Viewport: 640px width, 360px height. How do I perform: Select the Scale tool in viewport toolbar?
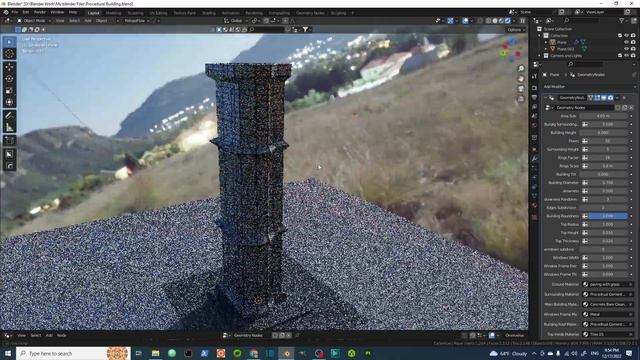(9, 91)
